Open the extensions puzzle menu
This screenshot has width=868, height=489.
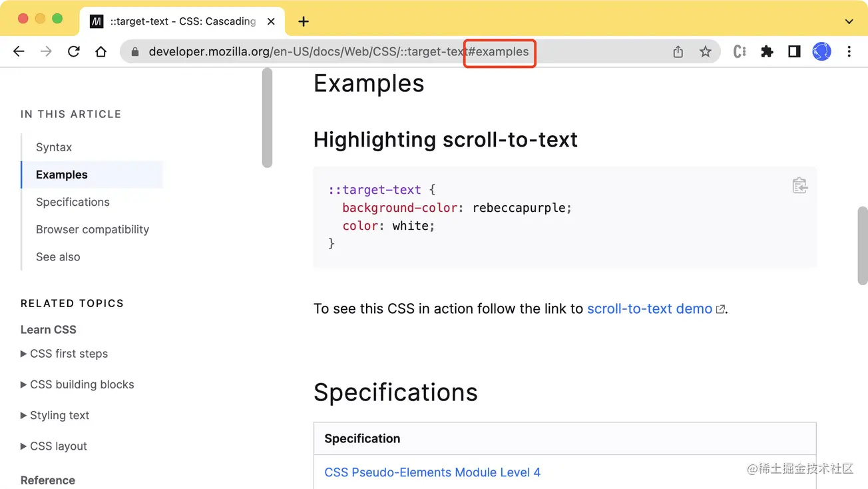pyautogui.click(x=767, y=51)
